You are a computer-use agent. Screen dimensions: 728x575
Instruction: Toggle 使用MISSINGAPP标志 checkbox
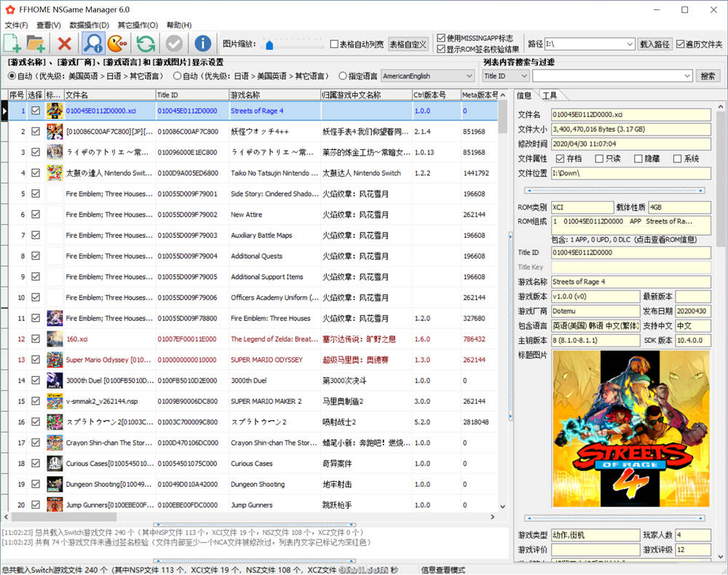pos(441,38)
